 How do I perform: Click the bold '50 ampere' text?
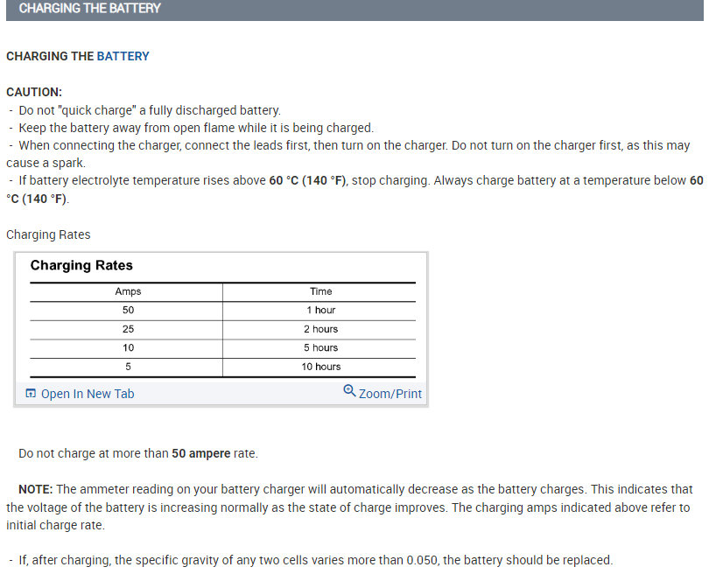coord(201,453)
